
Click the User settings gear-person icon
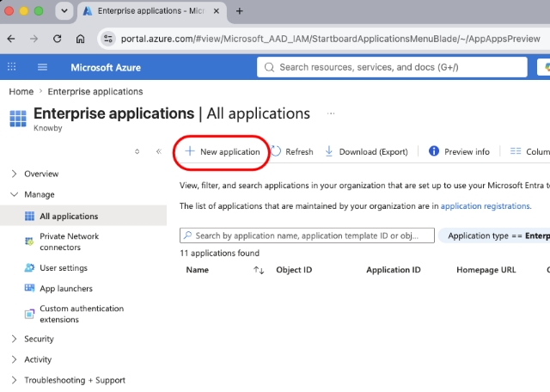click(29, 267)
